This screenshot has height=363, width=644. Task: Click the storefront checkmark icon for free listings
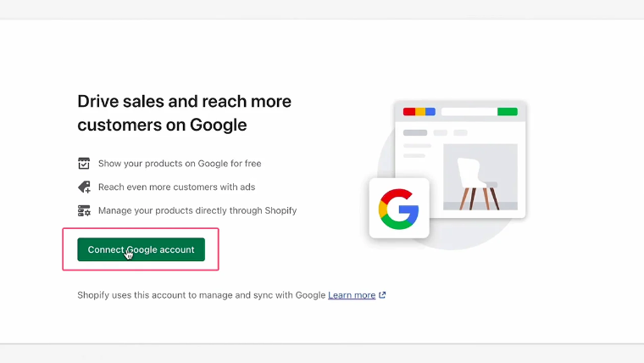84,163
